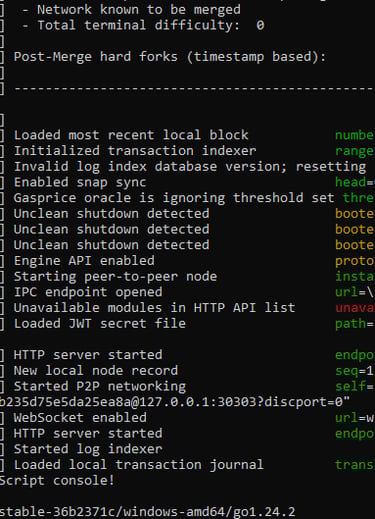Click the orange 'proto' value after Engine API
The image size is (375, 519).
(355, 261)
